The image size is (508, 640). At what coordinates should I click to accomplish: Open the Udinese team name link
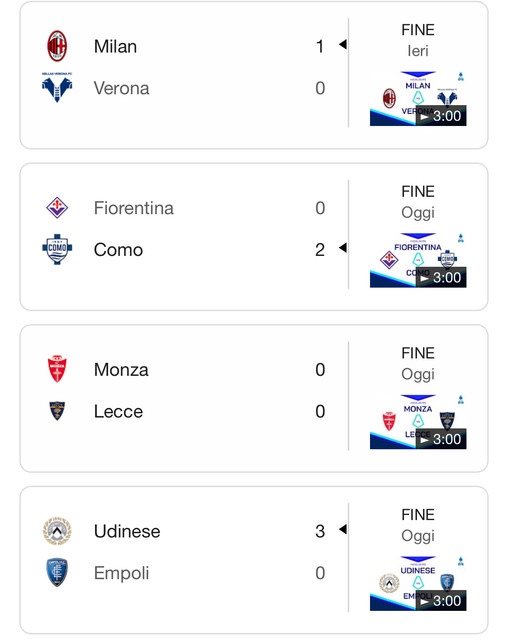pos(127,531)
